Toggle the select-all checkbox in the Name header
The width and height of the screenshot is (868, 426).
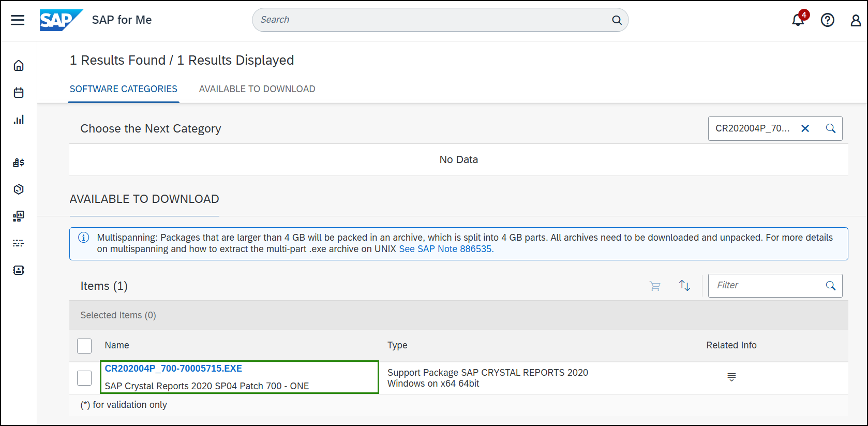84,346
